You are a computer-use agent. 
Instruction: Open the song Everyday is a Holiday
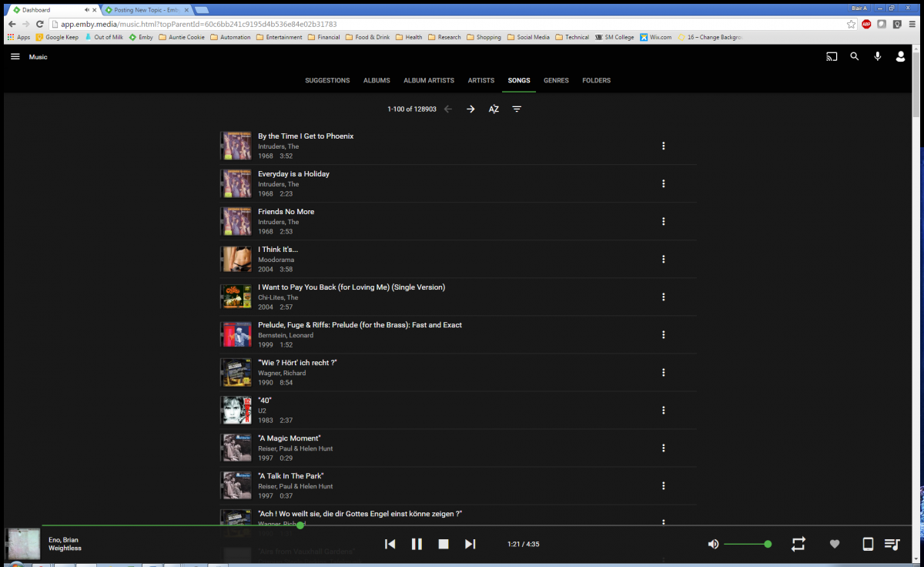click(293, 174)
